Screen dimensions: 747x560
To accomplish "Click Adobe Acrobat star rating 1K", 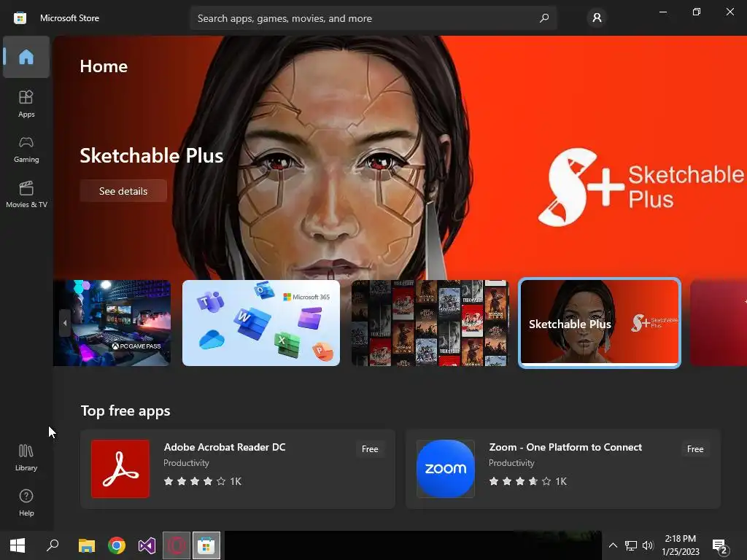I will tap(203, 481).
